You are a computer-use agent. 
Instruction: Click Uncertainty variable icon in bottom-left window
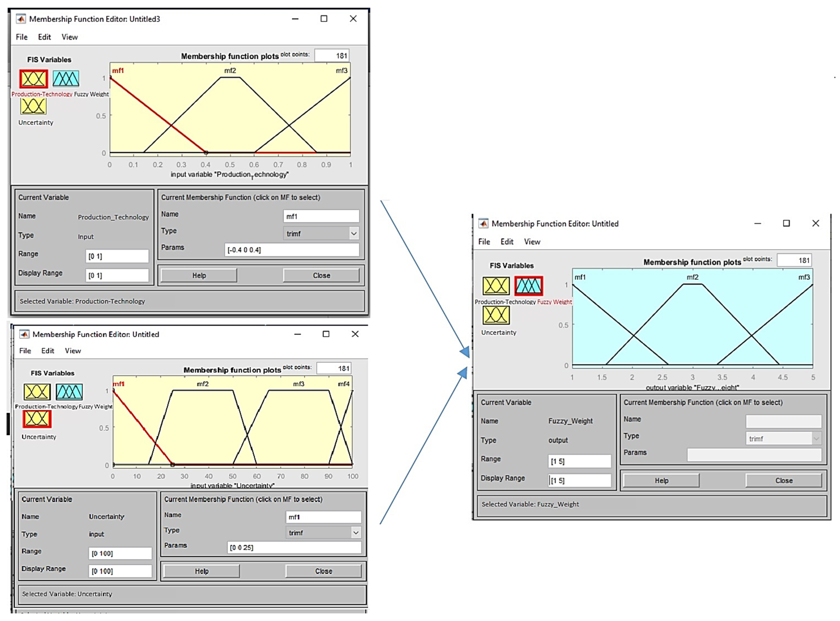click(x=37, y=419)
